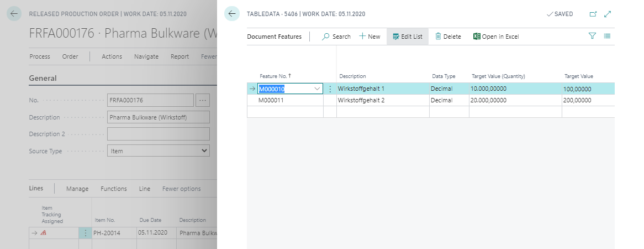Open page in new window icon

(x=593, y=14)
